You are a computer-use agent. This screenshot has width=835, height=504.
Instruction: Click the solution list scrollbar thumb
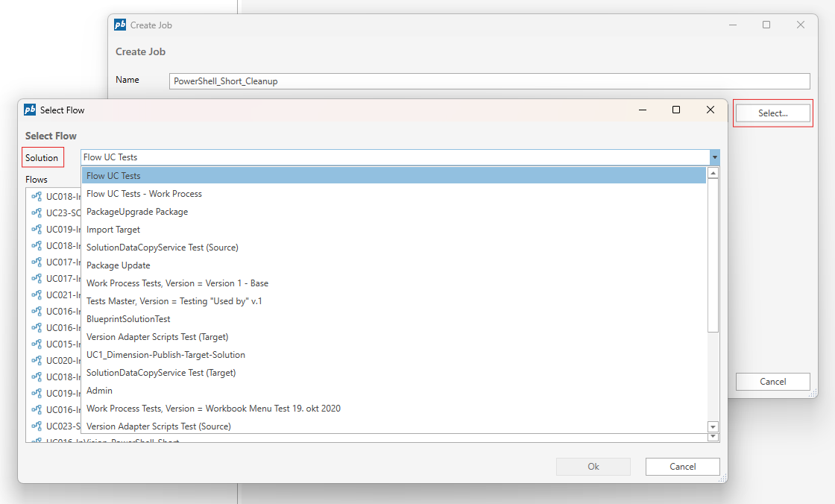713,253
